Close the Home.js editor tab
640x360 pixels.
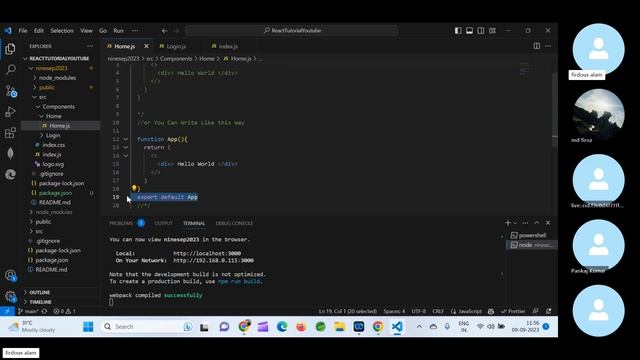[x=146, y=46]
